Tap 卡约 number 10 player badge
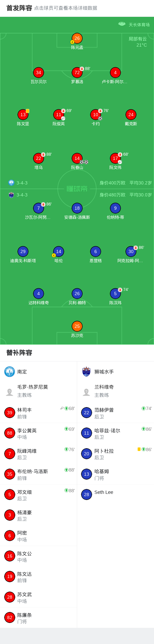154x644 pixels. click(x=96, y=115)
